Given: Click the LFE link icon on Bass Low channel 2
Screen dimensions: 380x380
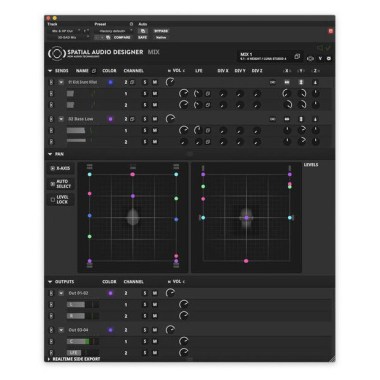Looking at the screenshot, I should pos(208,142).
